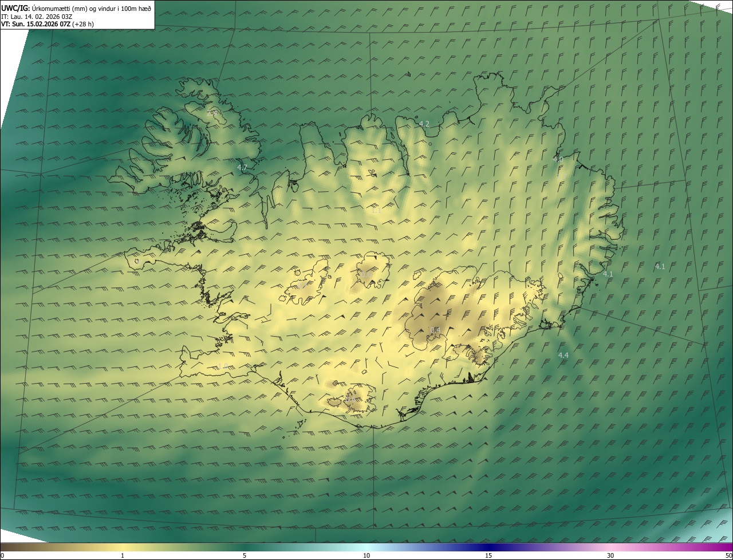Click the color scale tick label 15
Viewport: 733px width, 560px height.
[488, 555]
